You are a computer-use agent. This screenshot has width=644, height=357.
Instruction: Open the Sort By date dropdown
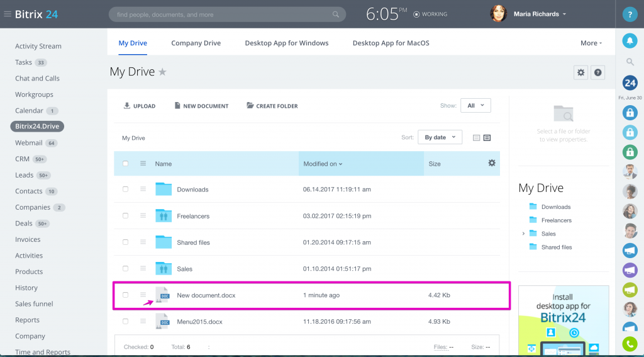tap(440, 137)
